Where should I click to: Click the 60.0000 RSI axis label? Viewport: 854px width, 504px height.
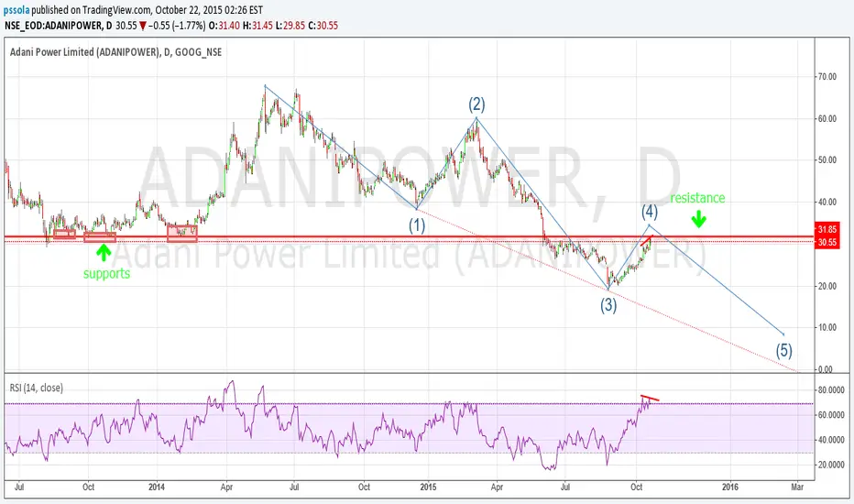830,414
